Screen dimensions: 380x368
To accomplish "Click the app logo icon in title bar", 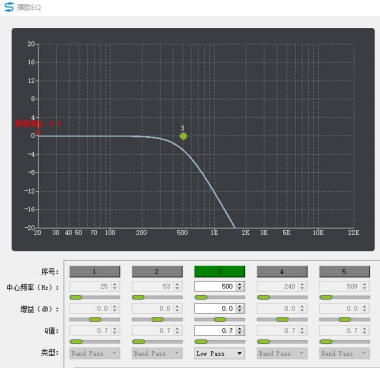I will click(x=9, y=7).
